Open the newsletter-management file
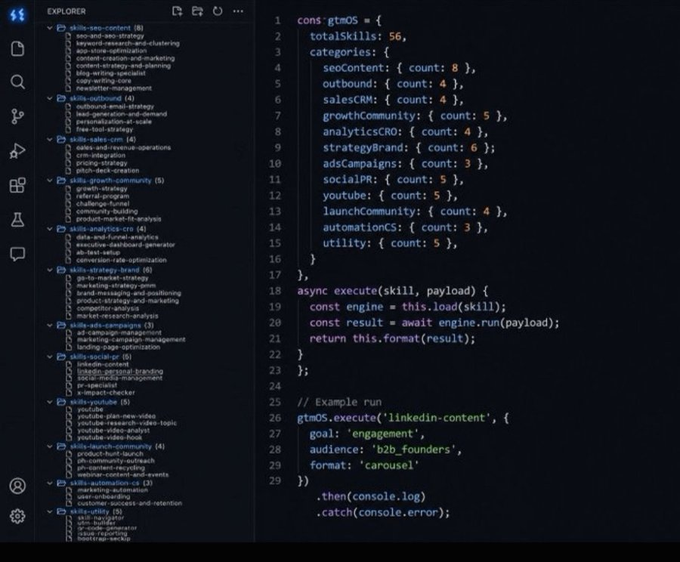This screenshot has width=680, height=562. pyautogui.click(x=114, y=88)
